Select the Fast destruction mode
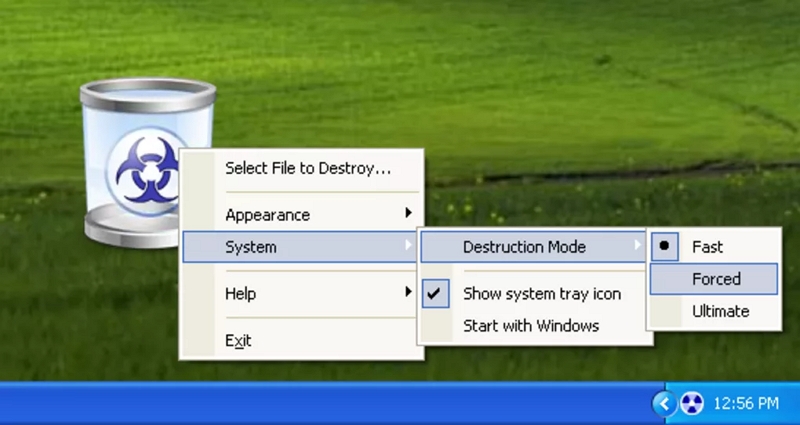Screen dimensions: 800x425 point(714,247)
